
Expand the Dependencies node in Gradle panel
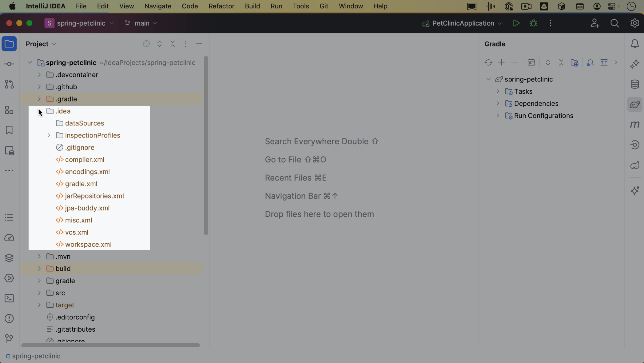coord(498,103)
